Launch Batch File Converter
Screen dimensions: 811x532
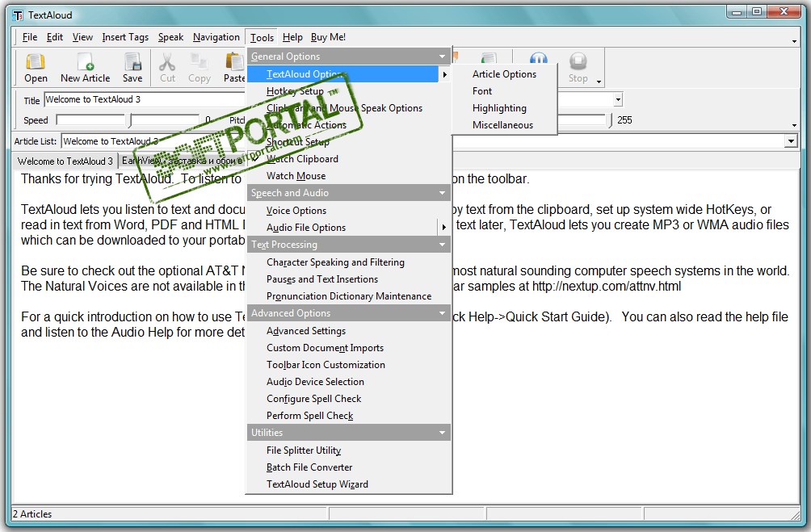pos(349,467)
